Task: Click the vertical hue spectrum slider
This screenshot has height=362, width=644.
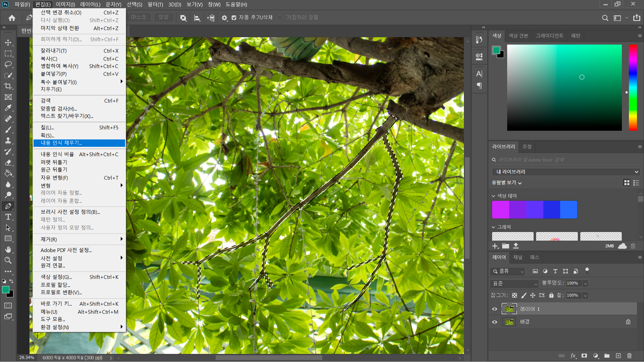Action: [633, 87]
